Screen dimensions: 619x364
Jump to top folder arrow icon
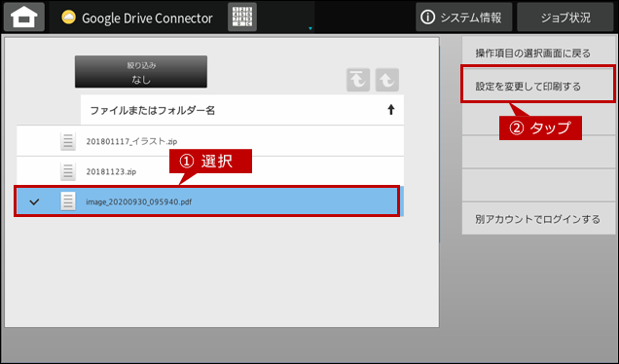[x=358, y=80]
